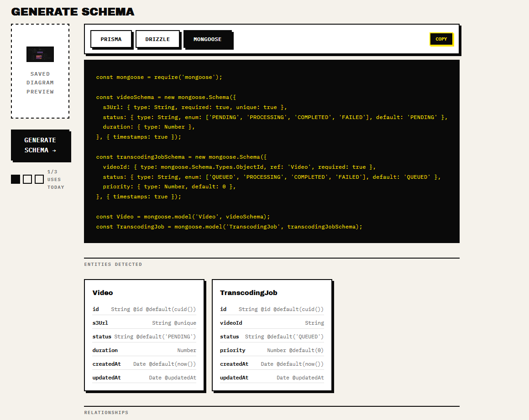This screenshot has height=420, width=529.
Task: Expand the RELATIONSHIPS section header
Action: coord(106,412)
